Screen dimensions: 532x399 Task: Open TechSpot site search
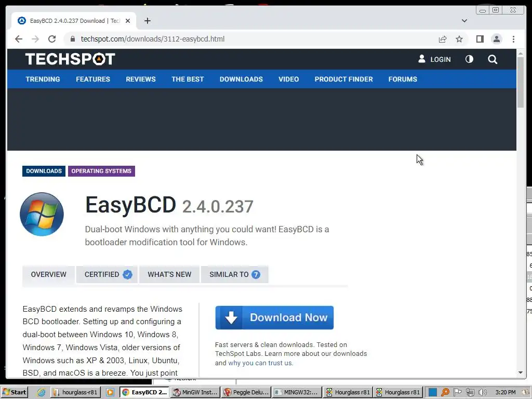pos(493,59)
